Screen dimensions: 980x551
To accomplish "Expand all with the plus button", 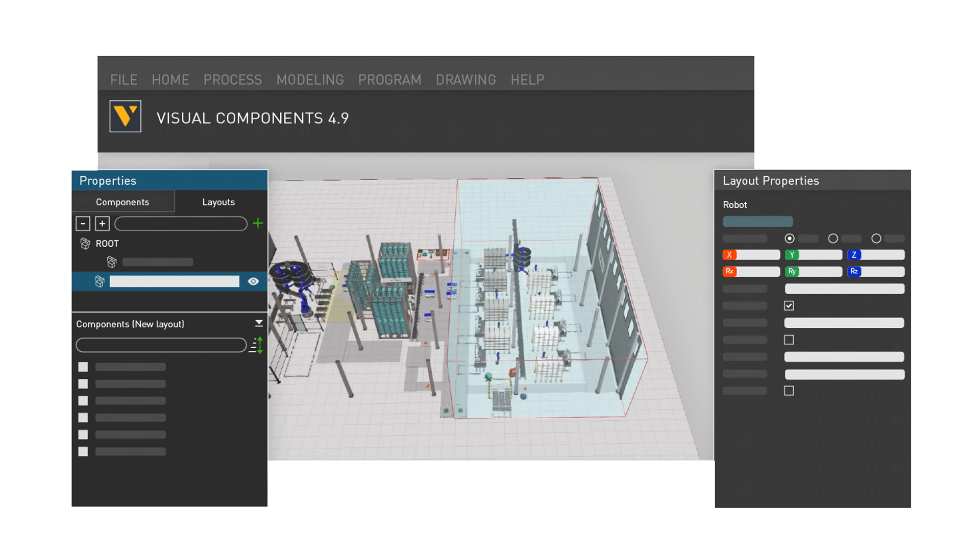I will pyautogui.click(x=102, y=223).
